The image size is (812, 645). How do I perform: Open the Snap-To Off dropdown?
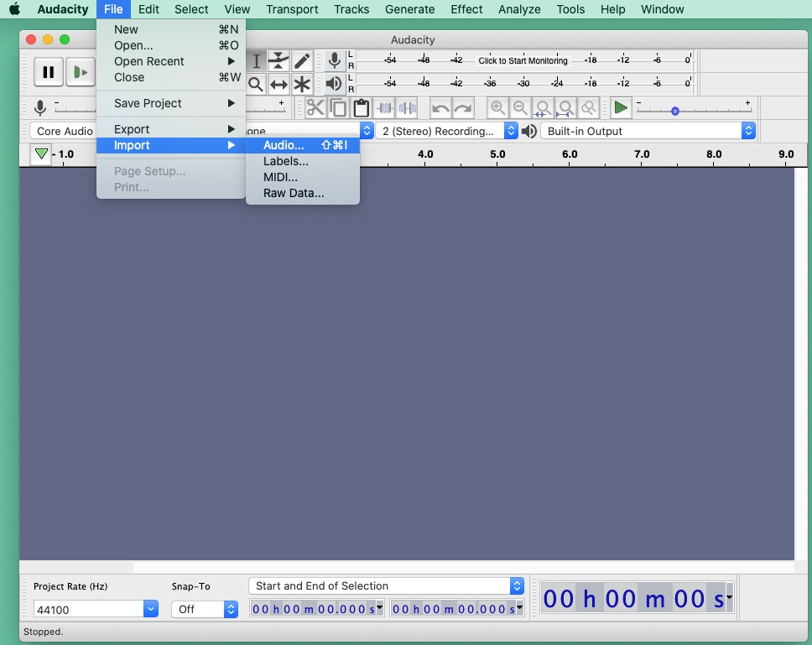(205, 609)
